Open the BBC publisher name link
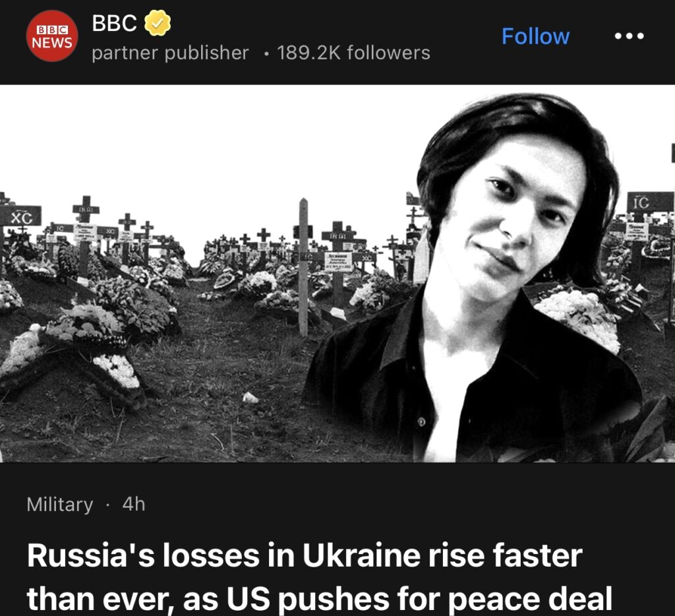Image resolution: width=675 pixels, height=616 pixels. (114, 24)
